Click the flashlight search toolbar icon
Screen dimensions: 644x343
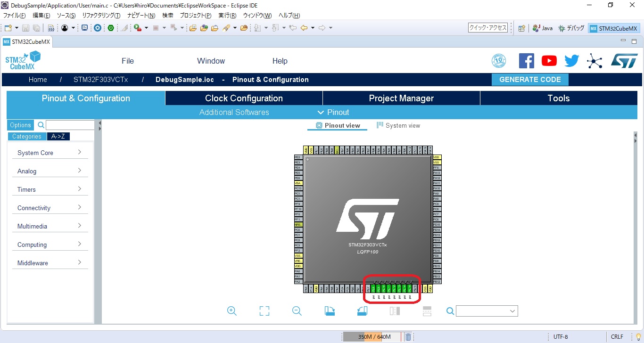pyautogui.click(x=226, y=28)
